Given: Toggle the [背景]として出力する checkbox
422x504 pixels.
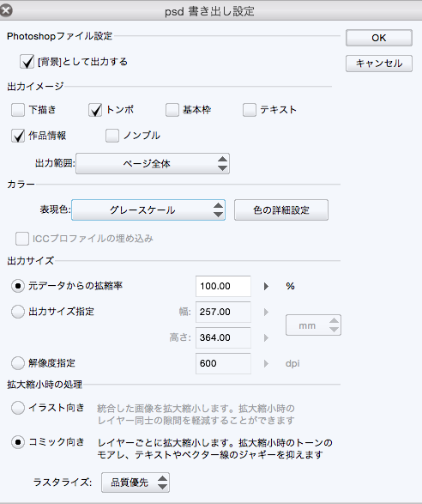Looking at the screenshot, I should pyautogui.click(x=27, y=62).
